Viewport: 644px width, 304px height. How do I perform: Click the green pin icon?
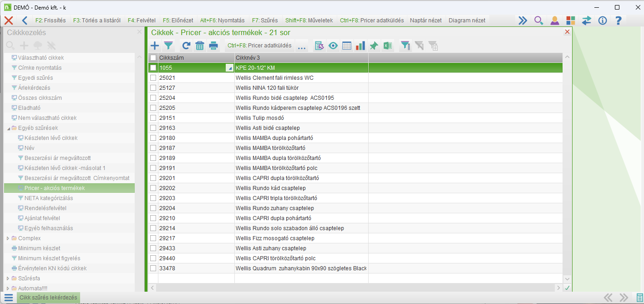coord(374,46)
